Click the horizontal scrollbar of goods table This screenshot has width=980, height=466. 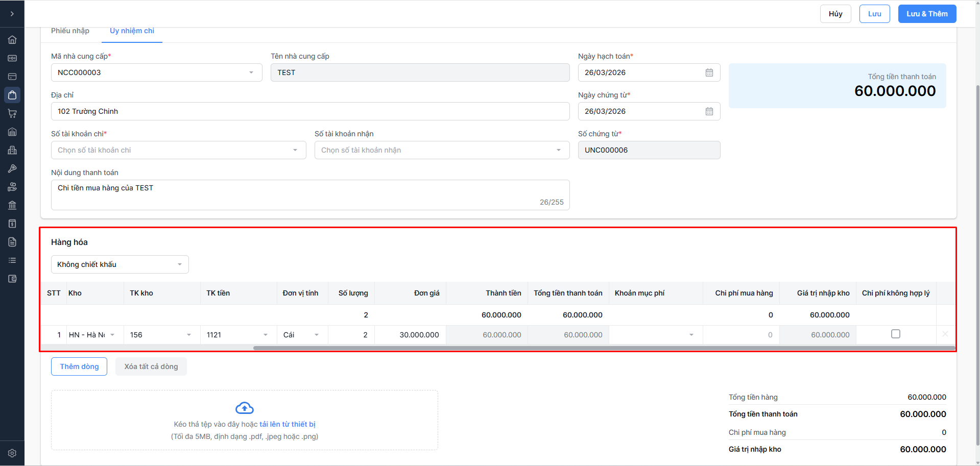(604, 348)
